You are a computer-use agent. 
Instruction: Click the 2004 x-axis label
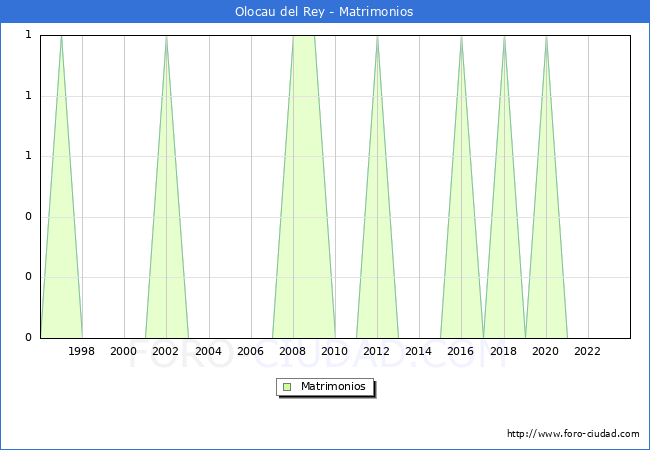[209, 351]
